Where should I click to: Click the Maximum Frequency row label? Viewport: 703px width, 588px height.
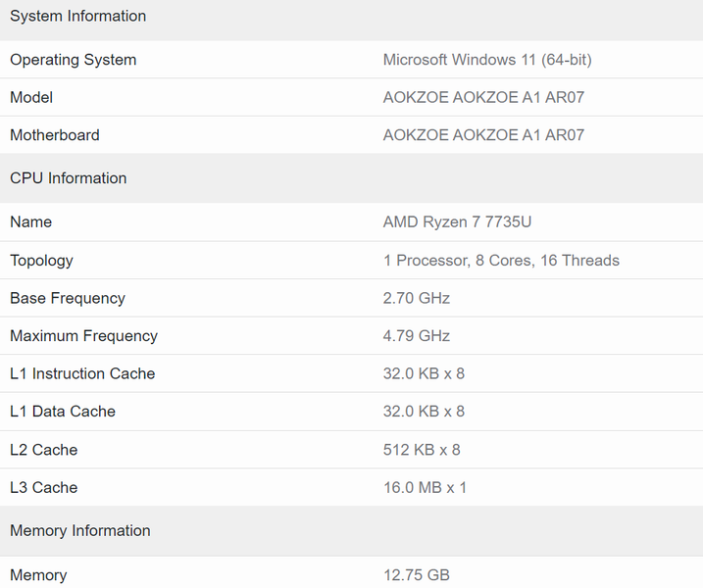point(83,336)
